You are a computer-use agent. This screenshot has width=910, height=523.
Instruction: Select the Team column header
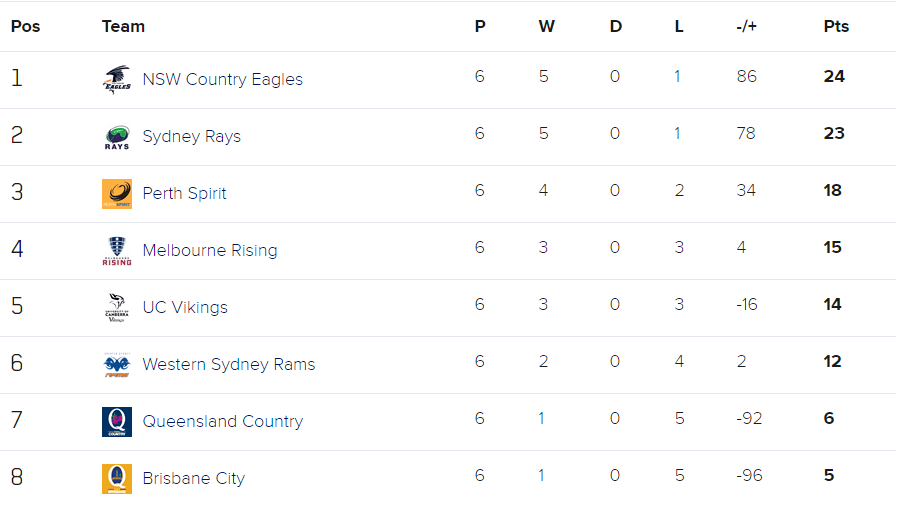[123, 26]
